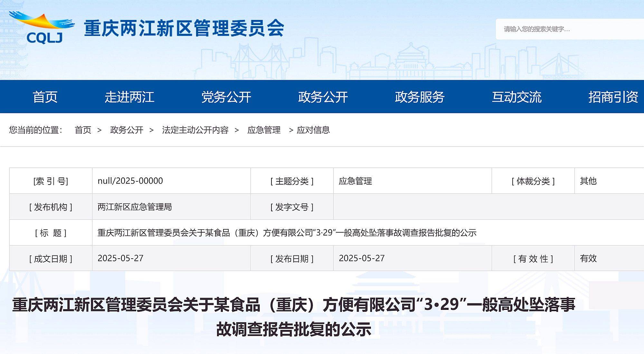Click the CQLJ logo icon

click(42, 28)
